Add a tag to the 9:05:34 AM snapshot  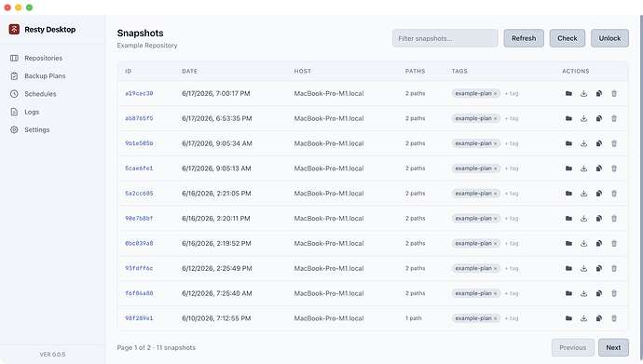click(x=512, y=143)
